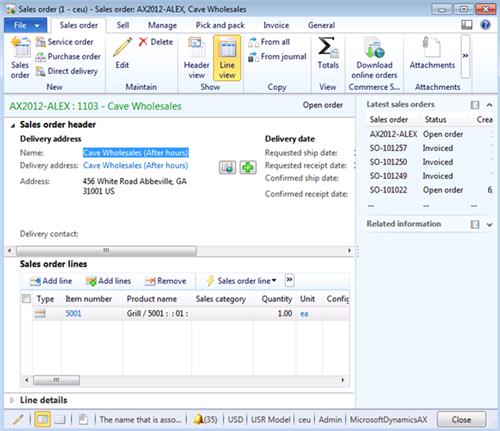
Task: Delete the sales order
Action: point(156,42)
